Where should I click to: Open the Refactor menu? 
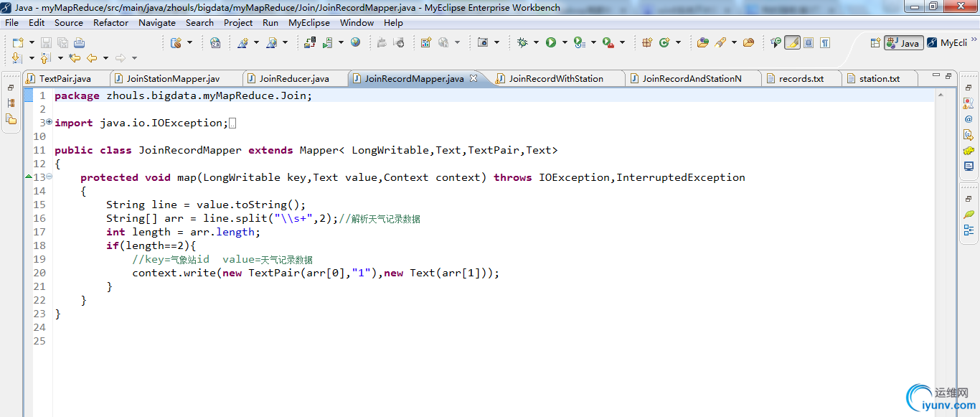click(x=111, y=22)
